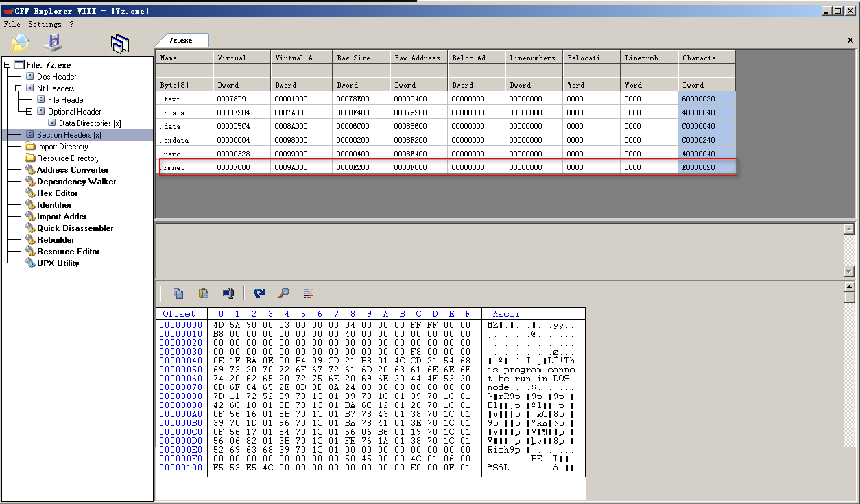Open the Identifier tool
Viewport: 860px width, 504px height.
[x=54, y=205]
